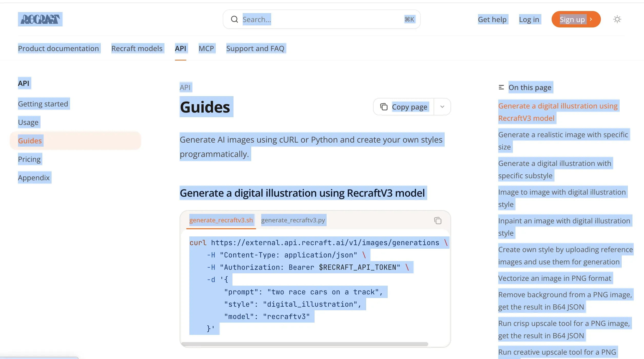Switch to the Recraft models tab
This screenshot has height=359, width=644.
[137, 48]
